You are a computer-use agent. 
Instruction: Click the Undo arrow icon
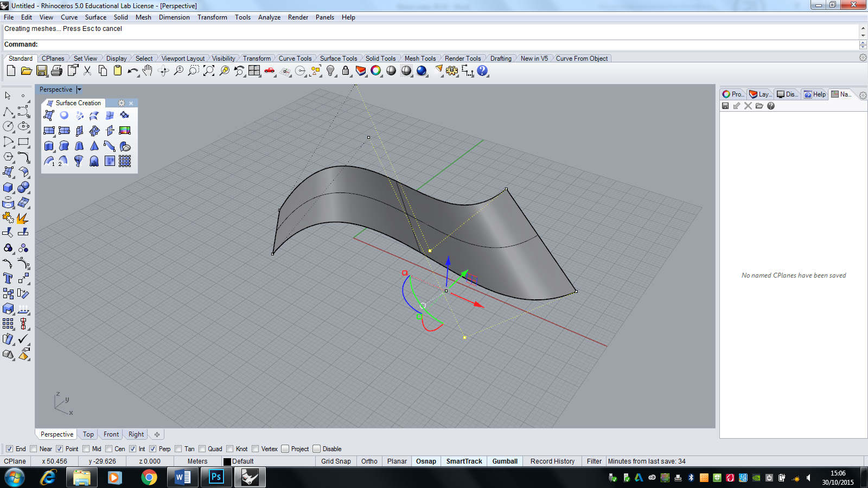tap(132, 71)
